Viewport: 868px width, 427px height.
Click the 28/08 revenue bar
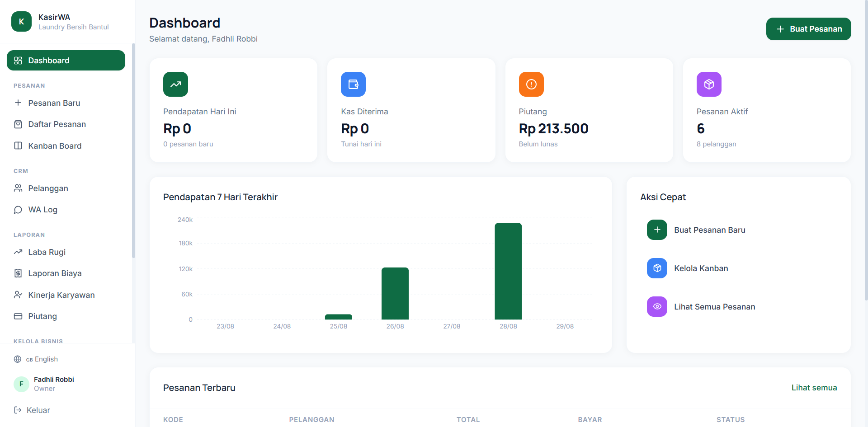pyautogui.click(x=508, y=271)
